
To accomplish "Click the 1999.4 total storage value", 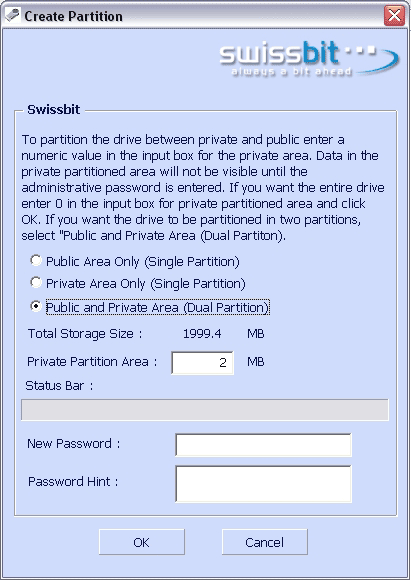I will (x=202, y=334).
